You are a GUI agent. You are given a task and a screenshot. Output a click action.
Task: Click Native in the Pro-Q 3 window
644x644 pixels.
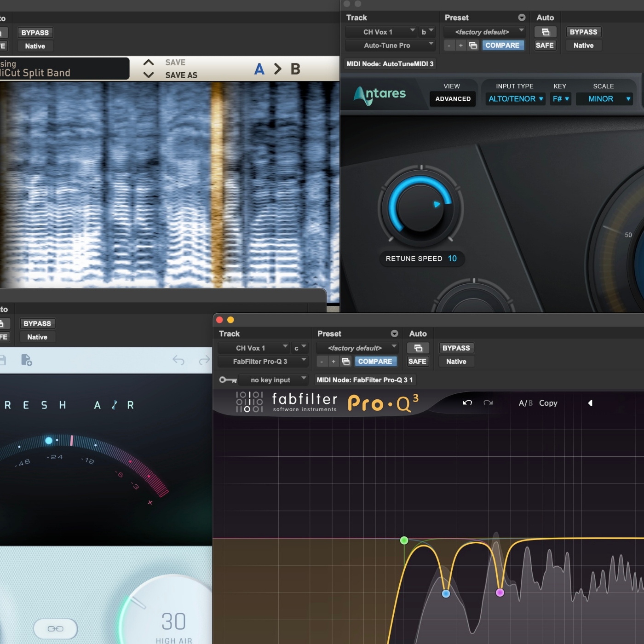(x=456, y=362)
